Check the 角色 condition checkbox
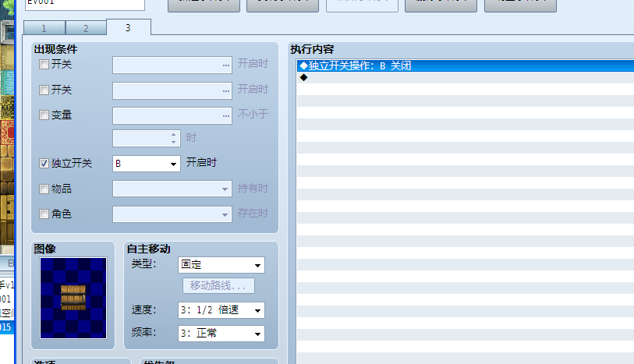 44,214
